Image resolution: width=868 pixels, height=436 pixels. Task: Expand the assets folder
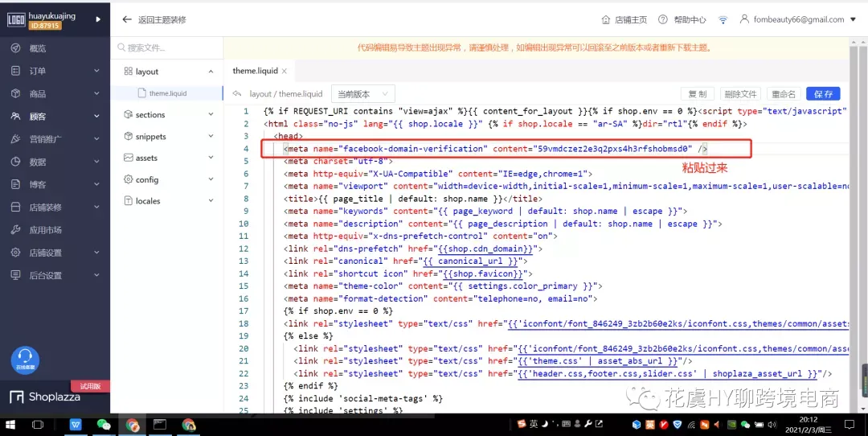point(211,158)
